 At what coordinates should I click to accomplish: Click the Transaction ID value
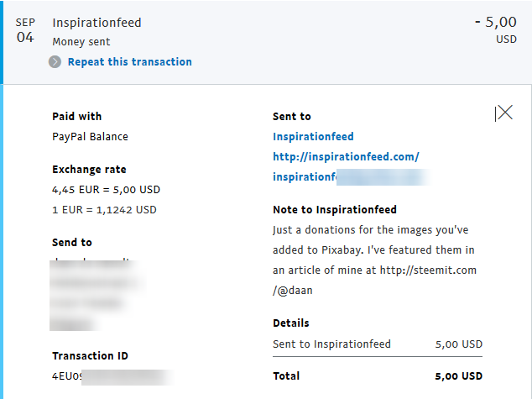pos(112,377)
